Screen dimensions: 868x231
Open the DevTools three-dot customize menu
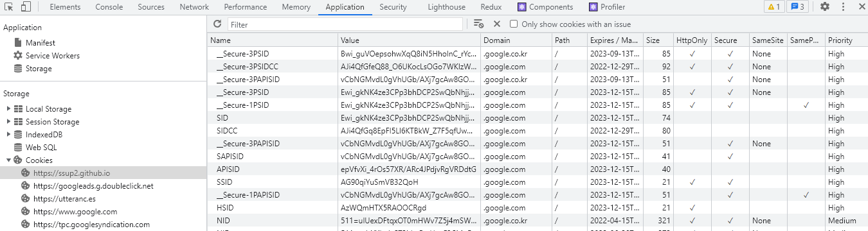coord(843,7)
